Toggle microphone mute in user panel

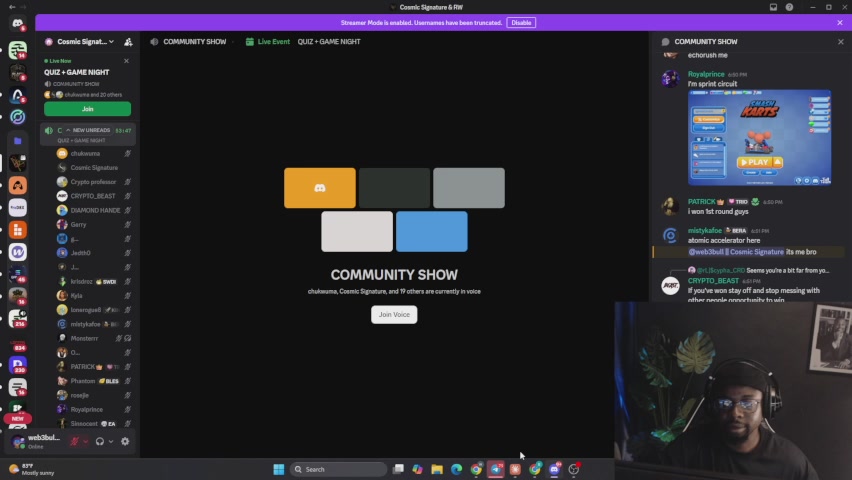click(74, 441)
